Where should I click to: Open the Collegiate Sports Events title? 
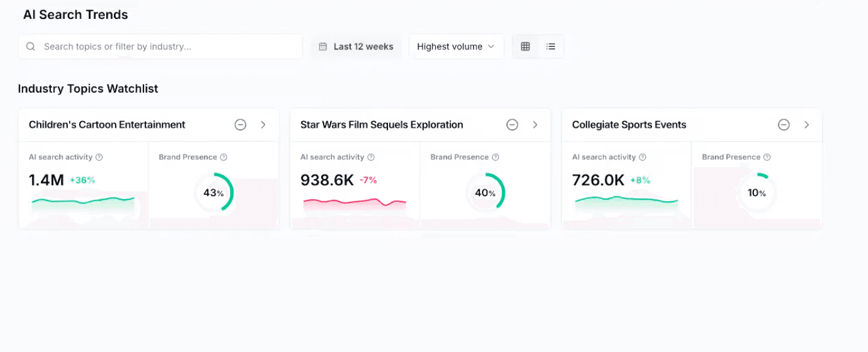(x=629, y=125)
